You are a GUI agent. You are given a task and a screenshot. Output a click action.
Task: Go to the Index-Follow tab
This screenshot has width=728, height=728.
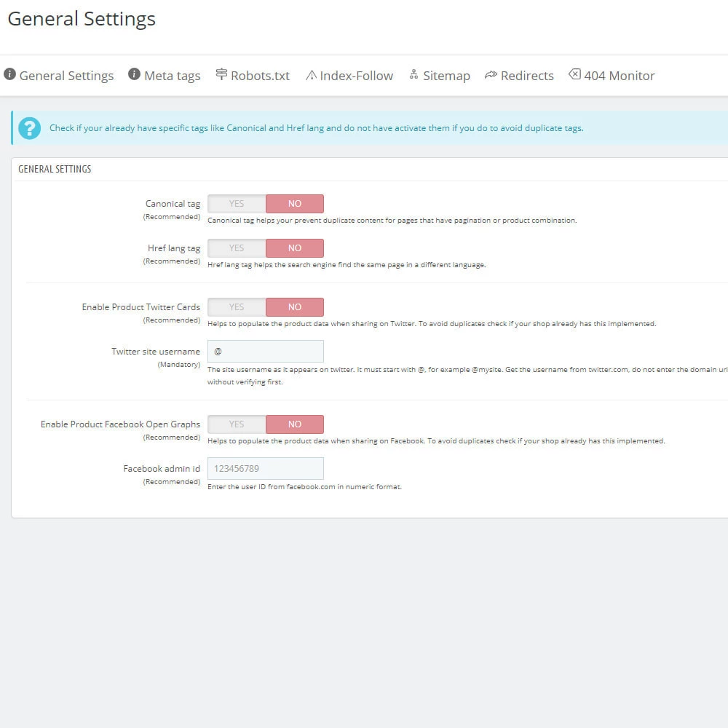click(357, 76)
